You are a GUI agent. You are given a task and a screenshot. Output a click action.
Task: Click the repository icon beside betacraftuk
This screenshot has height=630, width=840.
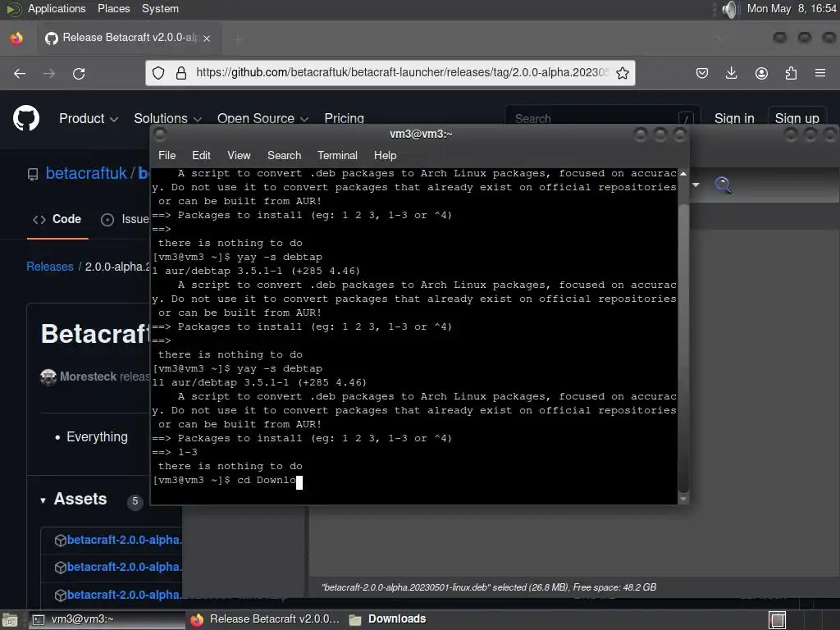33,174
